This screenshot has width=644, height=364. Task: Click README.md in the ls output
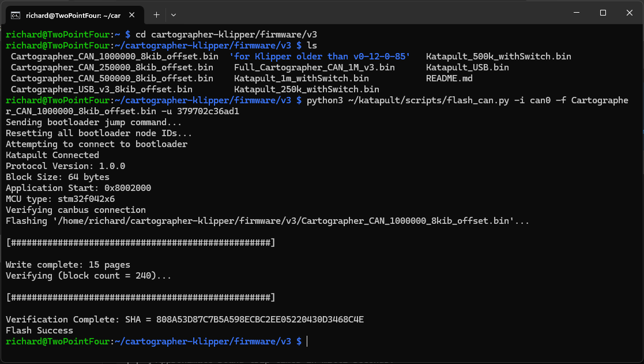[449, 78]
